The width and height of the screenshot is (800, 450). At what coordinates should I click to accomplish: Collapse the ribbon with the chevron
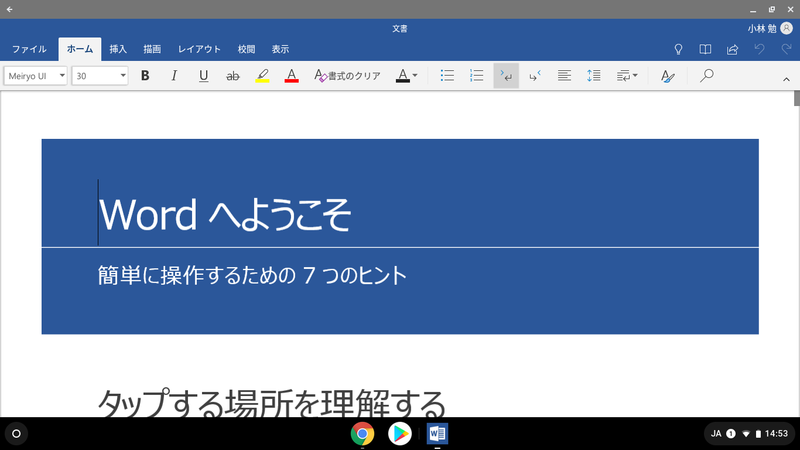point(786,79)
